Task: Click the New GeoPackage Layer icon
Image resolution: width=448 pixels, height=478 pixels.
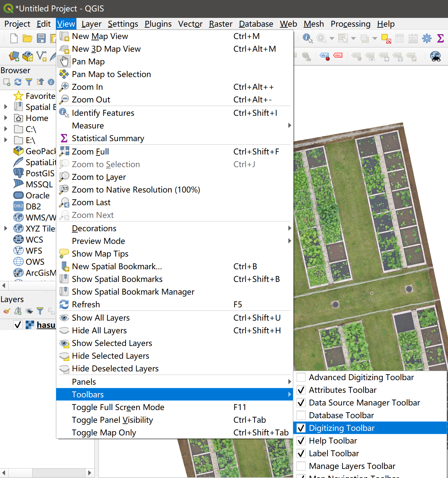Action: pyautogui.click(x=28, y=56)
